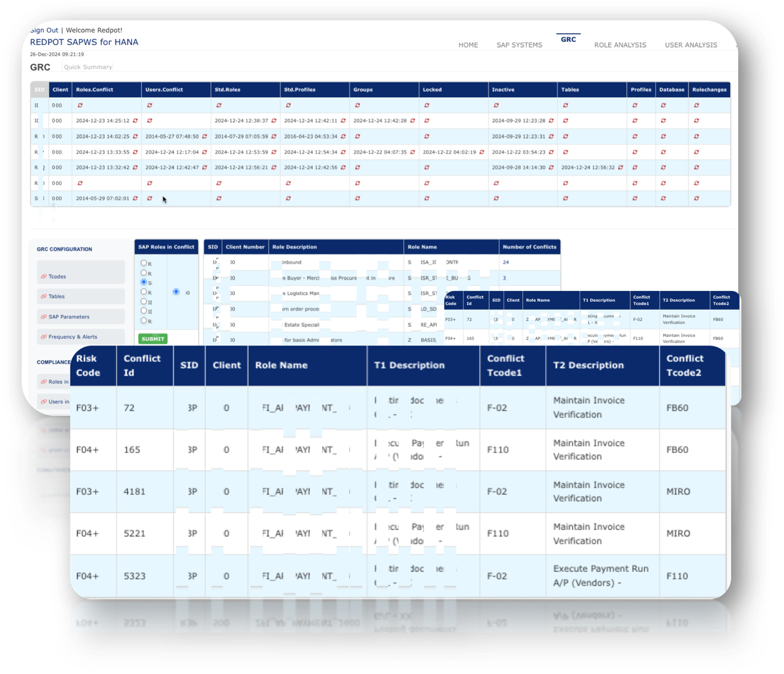Screen dimensions: 784x674
Task: Go to the USER ANALYSIS tab
Action: click(x=691, y=45)
